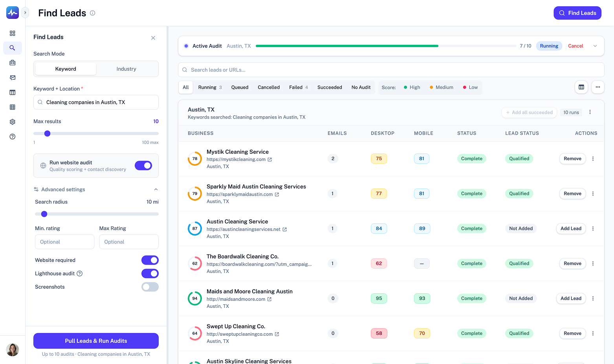Image resolution: width=614 pixels, height=364 pixels.
Task: Select the Running filter tab
Action: (x=210, y=87)
